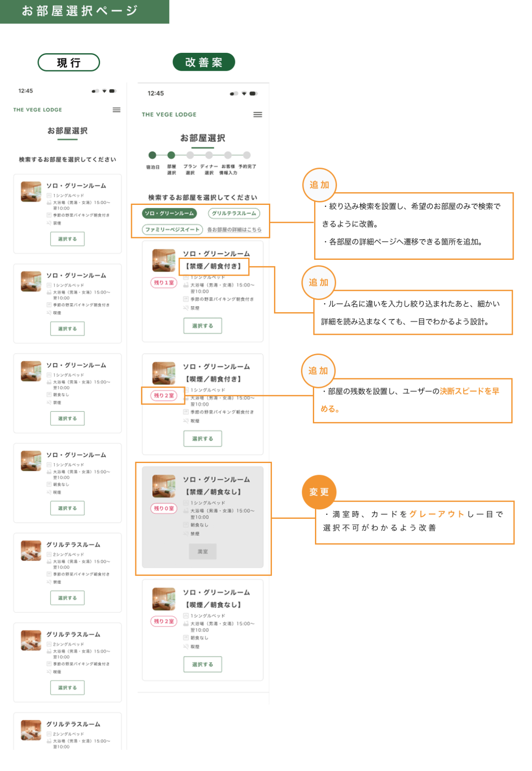Click the 宿泊日 first progress step dot
532x771 pixels.
tap(152, 155)
